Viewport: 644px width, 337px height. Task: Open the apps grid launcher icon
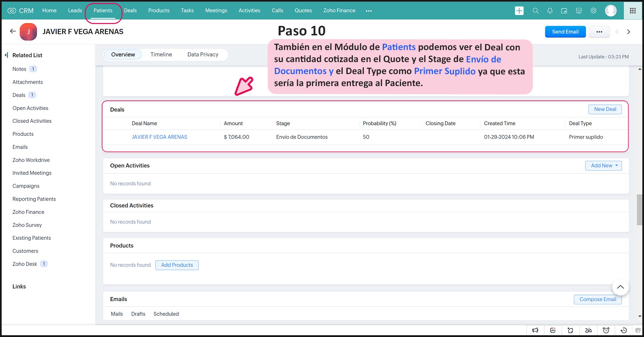633,11
